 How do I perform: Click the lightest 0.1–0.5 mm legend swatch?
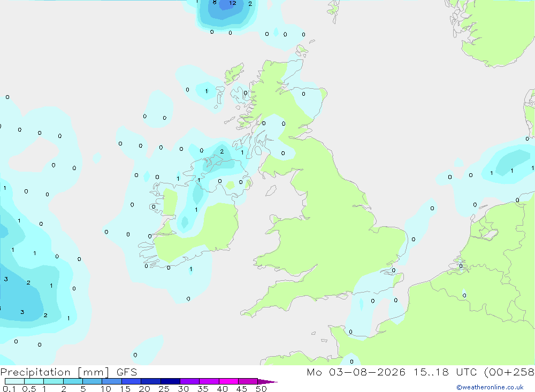(x=14, y=381)
